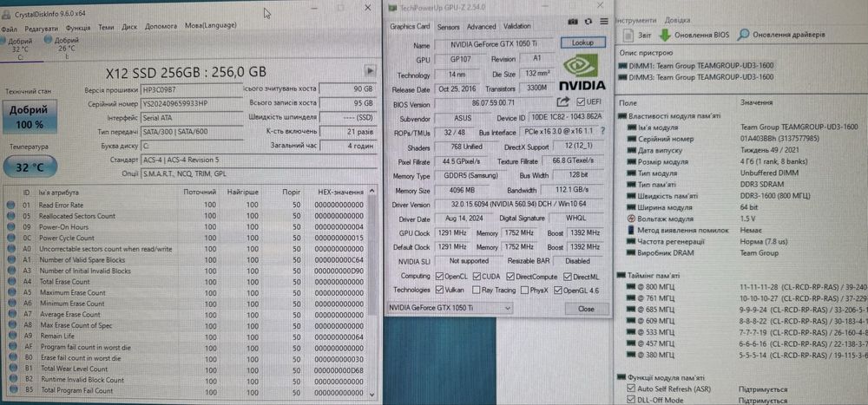Open the Файл menu in CrystalDiskInfo
Screen dimensions: 868x405
[x=9, y=29]
